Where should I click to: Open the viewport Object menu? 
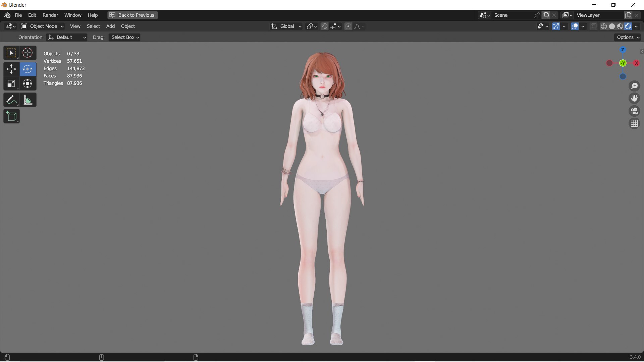pyautogui.click(x=128, y=26)
